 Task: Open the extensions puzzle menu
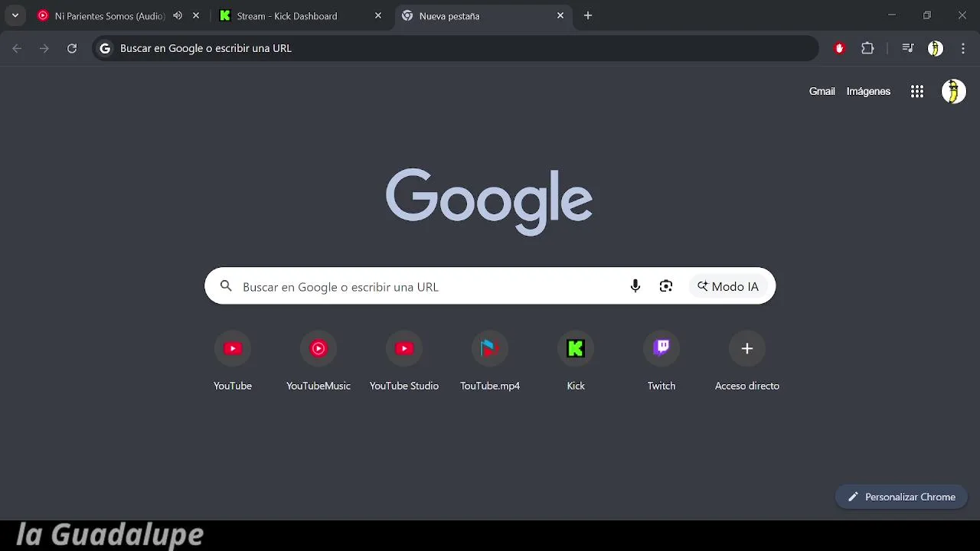[x=867, y=48]
